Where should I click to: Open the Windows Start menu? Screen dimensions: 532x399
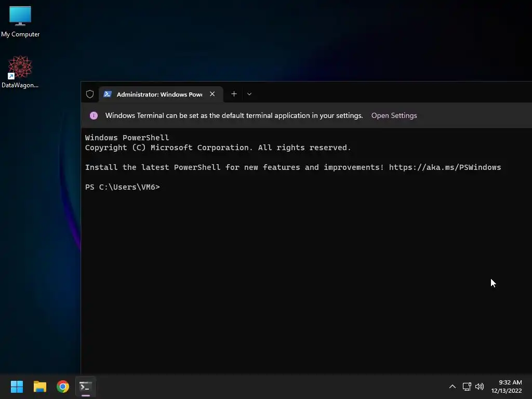click(17, 387)
